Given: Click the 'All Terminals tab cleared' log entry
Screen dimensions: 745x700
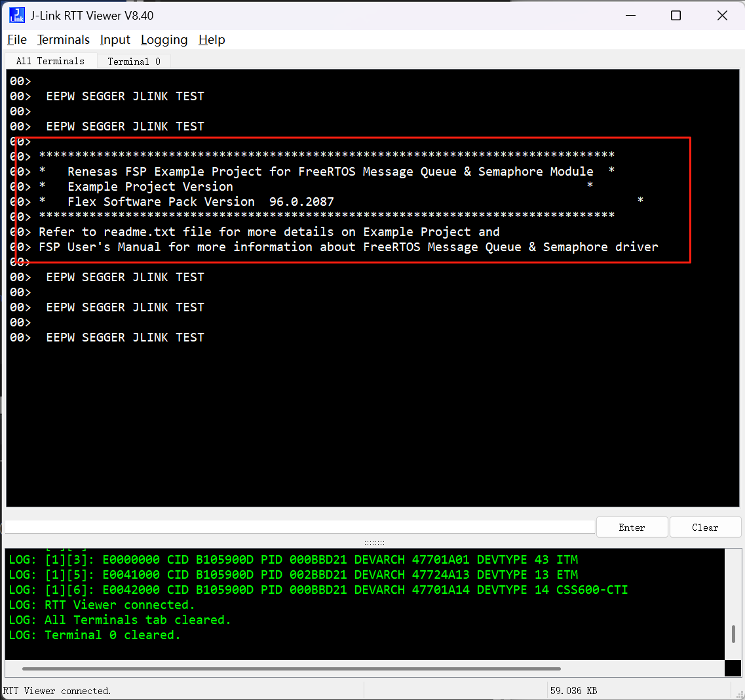Looking at the screenshot, I should [x=120, y=620].
